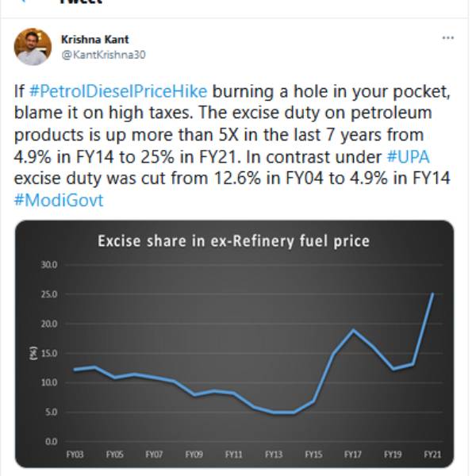Click the 0.0 baseline value on the y-axis
476x476 pixels.
[51, 441]
